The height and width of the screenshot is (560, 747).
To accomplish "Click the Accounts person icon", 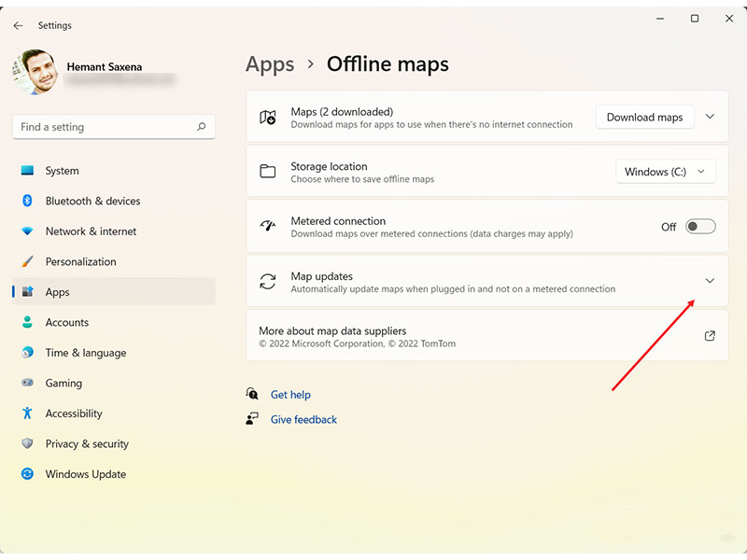I will [28, 322].
